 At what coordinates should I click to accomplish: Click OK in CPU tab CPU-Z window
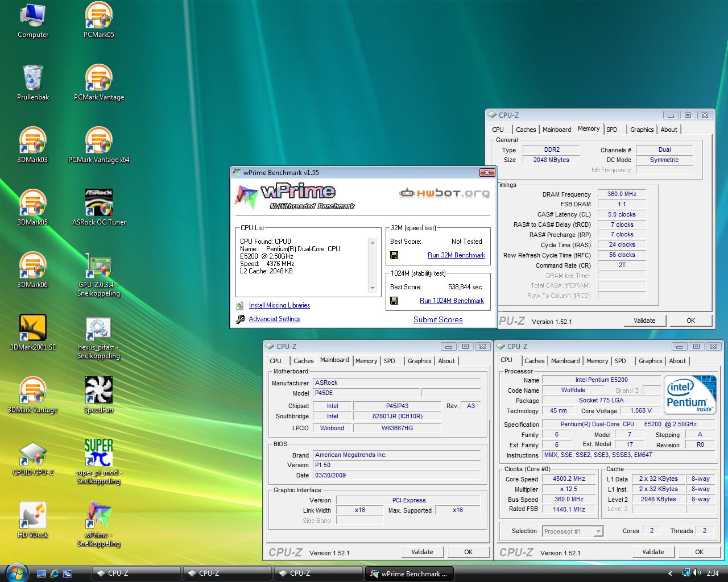[x=699, y=552]
